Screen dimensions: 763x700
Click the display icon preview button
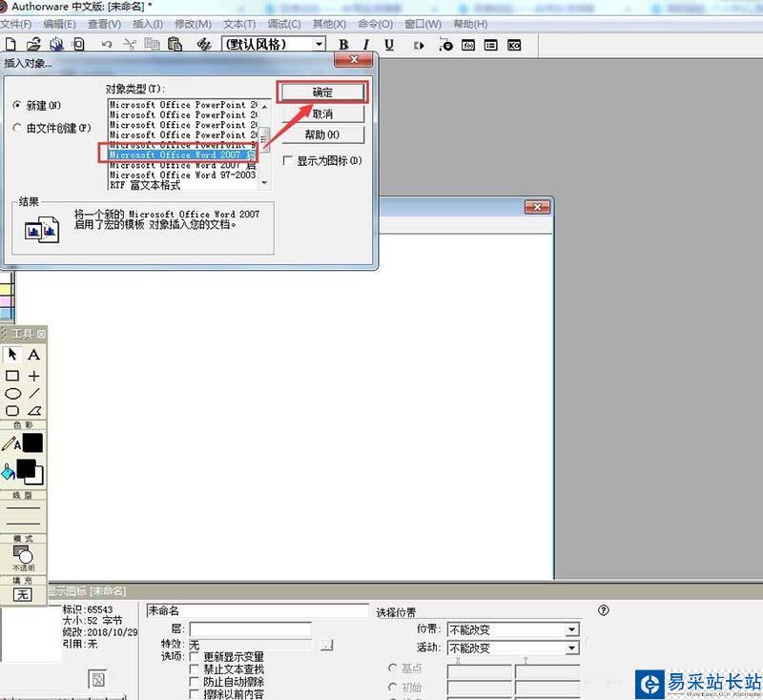(x=98, y=680)
